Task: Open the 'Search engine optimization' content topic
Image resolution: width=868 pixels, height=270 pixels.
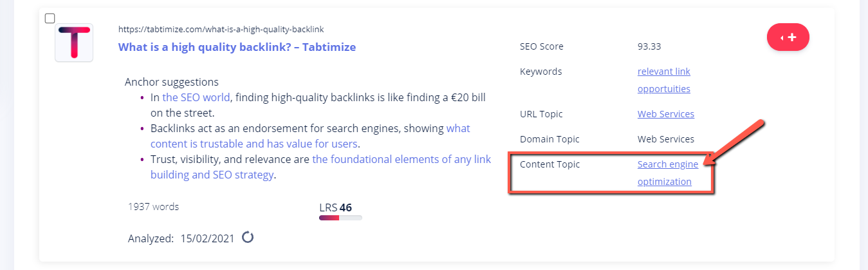Action: [x=668, y=173]
